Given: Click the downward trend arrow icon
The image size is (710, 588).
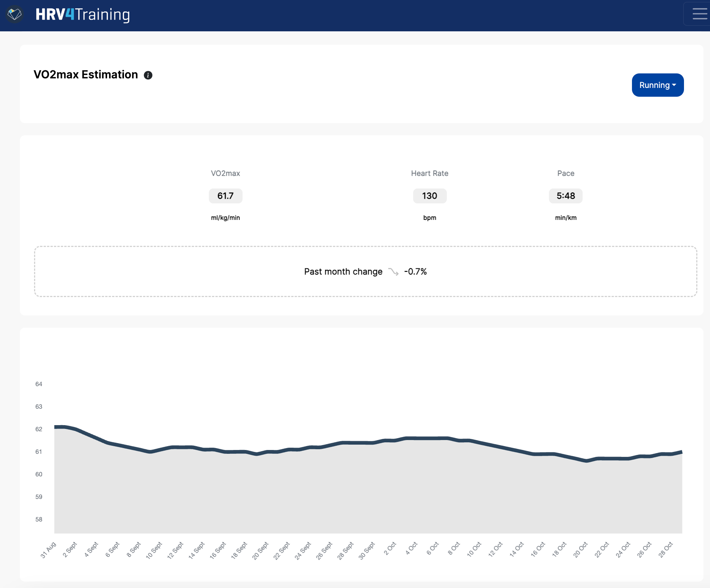Looking at the screenshot, I should pyautogui.click(x=394, y=271).
